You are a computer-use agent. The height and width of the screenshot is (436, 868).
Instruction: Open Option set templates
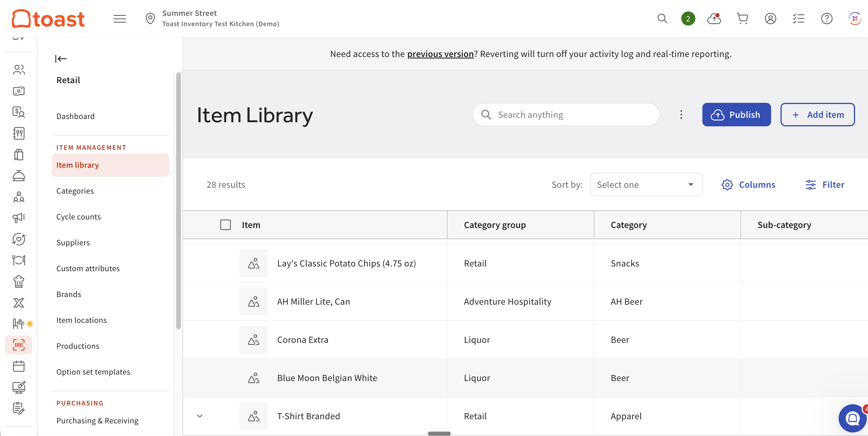(x=93, y=372)
